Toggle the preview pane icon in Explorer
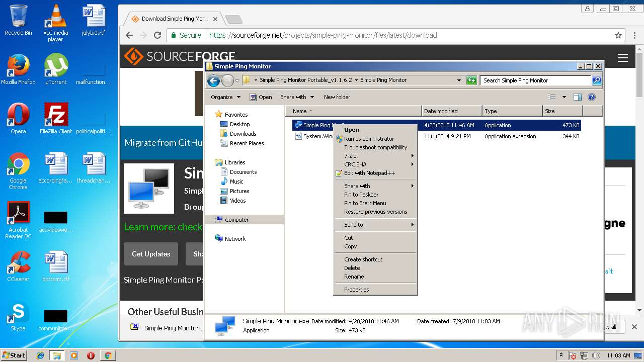Viewport: 644px width, 362px height. tap(578, 97)
